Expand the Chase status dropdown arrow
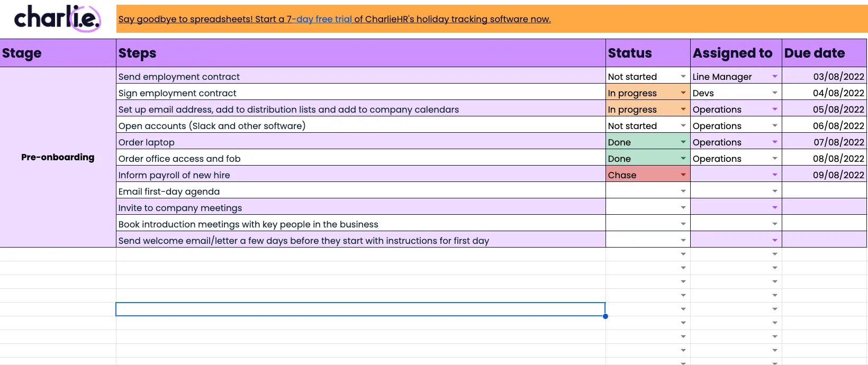 (683, 175)
